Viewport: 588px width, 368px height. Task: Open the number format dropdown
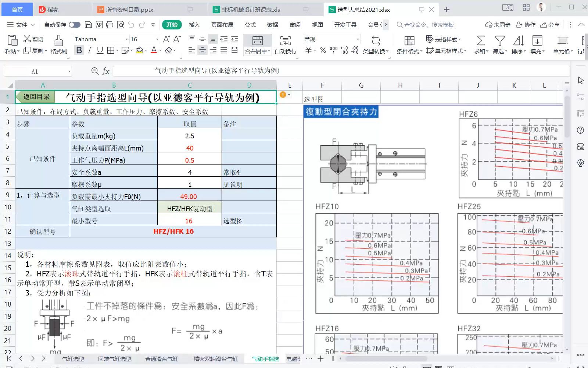point(358,39)
